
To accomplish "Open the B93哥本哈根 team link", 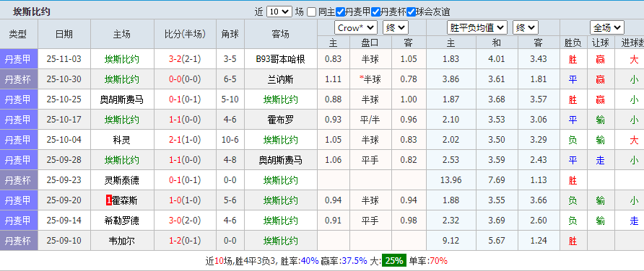I will click(281, 59).
